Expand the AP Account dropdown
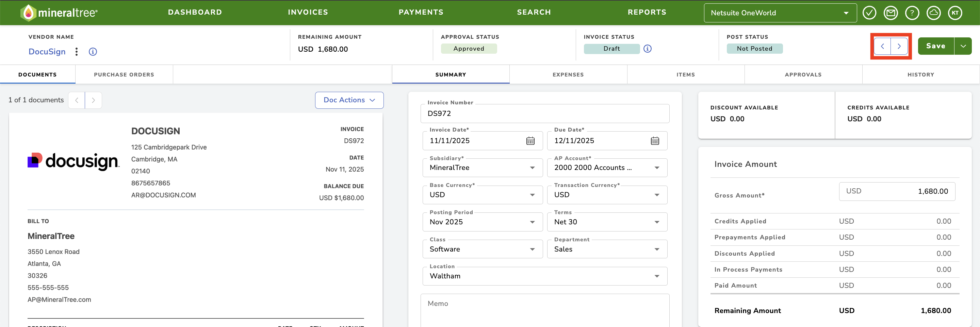This screenshot has height=327, width=980. click(x=607, y=168)
